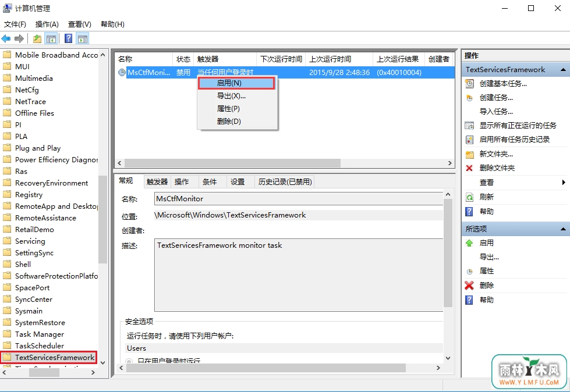The image size is (570, 392).
Task: Click the folder tree scroll-down arrow
Action: pyautogui.click(x=102, y=362)
